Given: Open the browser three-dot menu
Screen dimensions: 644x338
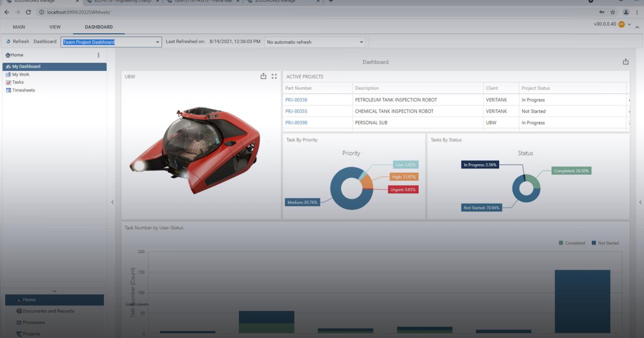Looking at the screenshot, I should point(637,12).
